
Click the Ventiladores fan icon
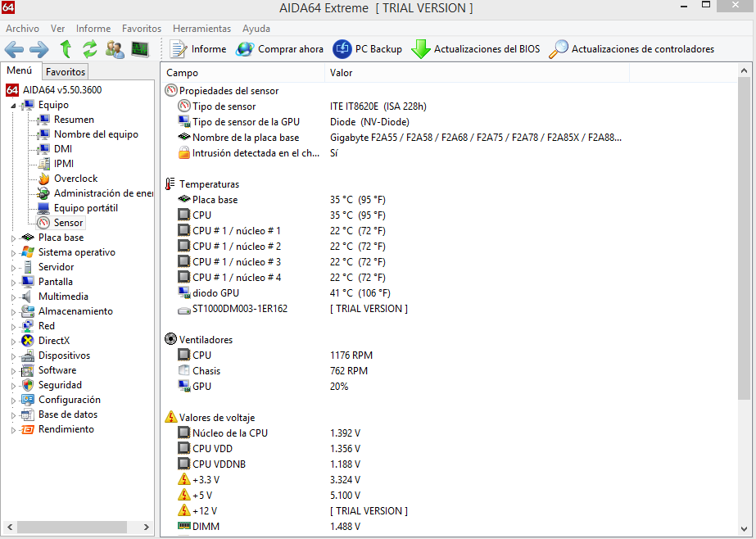(170, 339)
